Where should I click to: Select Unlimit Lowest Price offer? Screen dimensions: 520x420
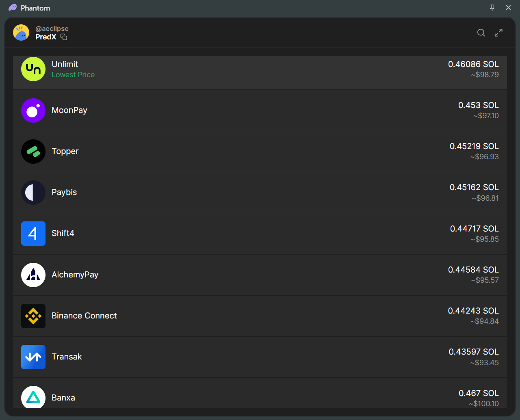[73, 75]
